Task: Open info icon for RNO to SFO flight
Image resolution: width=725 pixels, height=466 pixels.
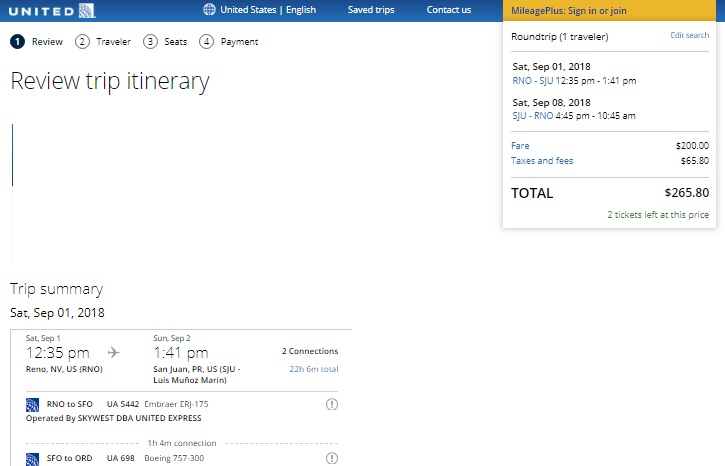Action: (x=332, y=404)
